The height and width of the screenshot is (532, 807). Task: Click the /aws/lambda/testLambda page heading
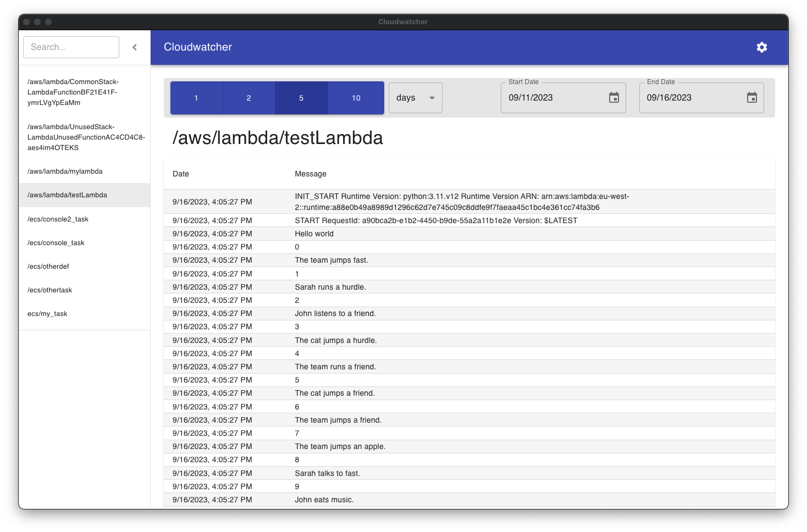point(278,137)
